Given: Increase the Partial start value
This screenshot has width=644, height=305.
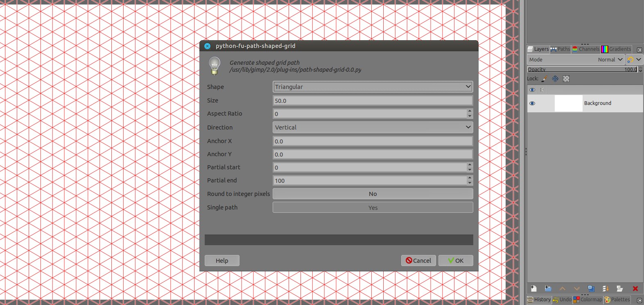Looking at the screenshot, I should click(x=470, y=165).
